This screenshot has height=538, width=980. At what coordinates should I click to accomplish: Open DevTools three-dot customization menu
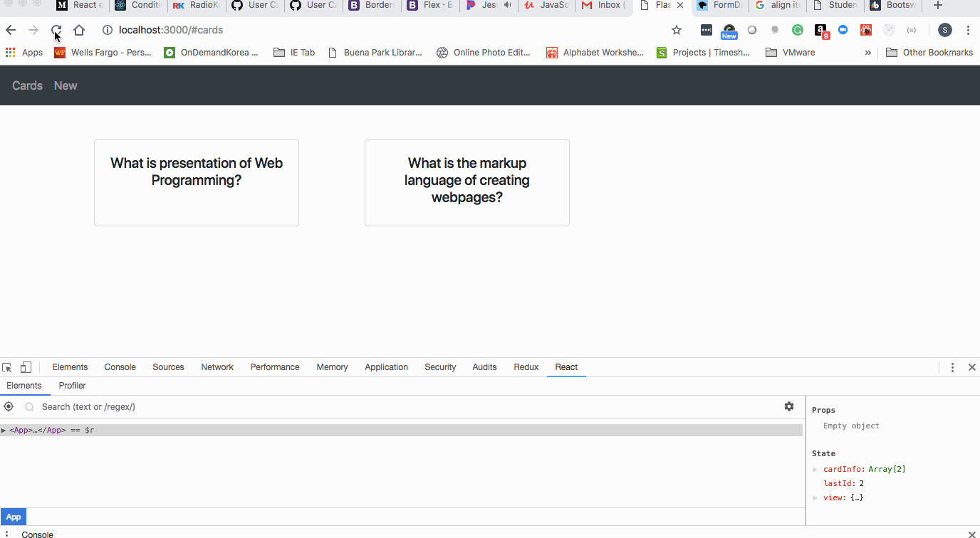952,366
